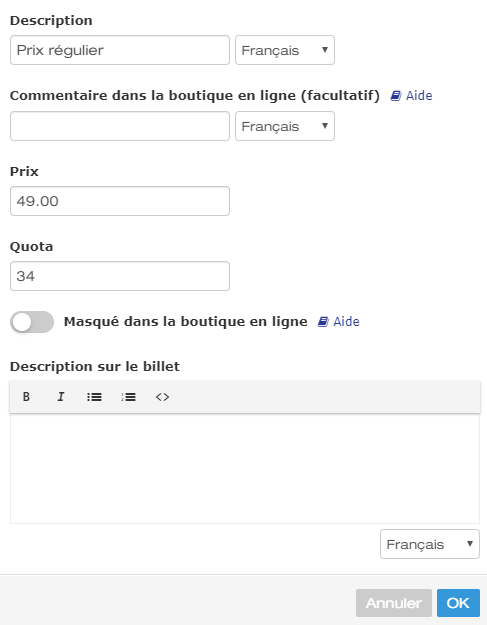Image resolution: width=487 pixels, height=625 pixels.
Task: Apply bold formatting in ticket description editor
Action: click(26, 397)
